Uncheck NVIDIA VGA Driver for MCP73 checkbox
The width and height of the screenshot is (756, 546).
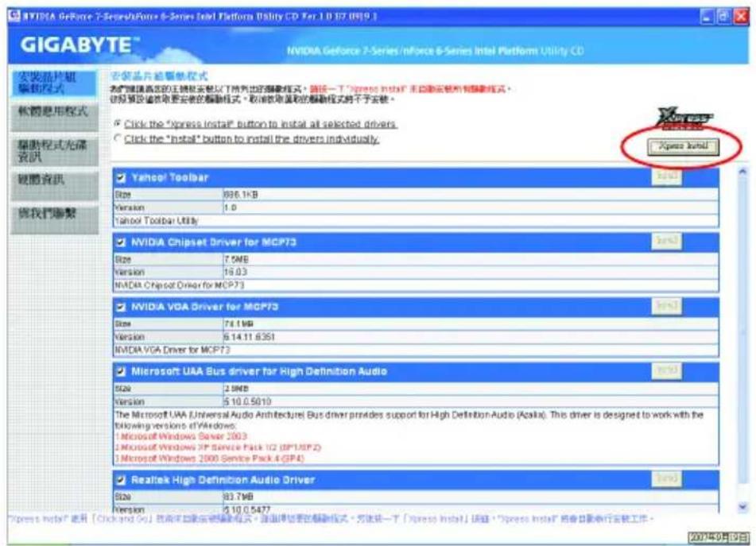point(121,307)
